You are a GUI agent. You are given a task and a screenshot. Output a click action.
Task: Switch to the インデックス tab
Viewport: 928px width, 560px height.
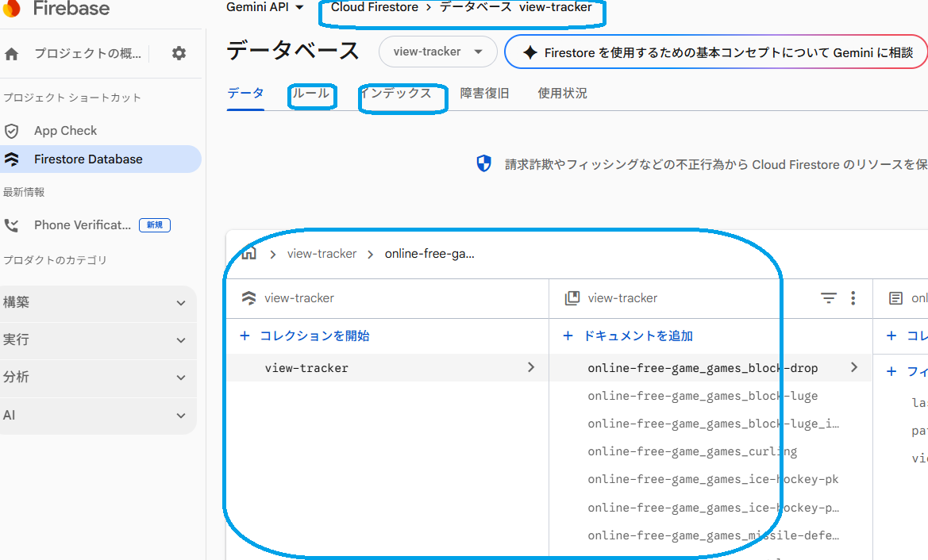click(x=402, y=93)
